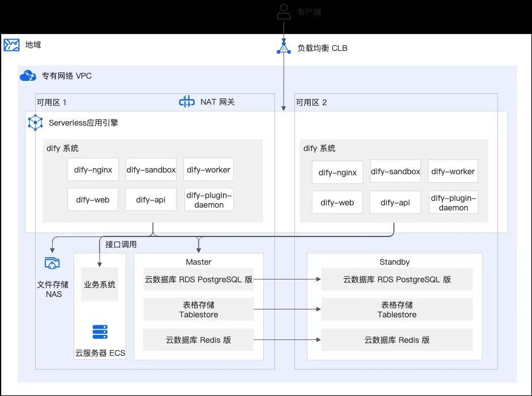Screen dimensions: 532x396
Task: Select the VPC cloud icon
Action: tap(28, 76)
